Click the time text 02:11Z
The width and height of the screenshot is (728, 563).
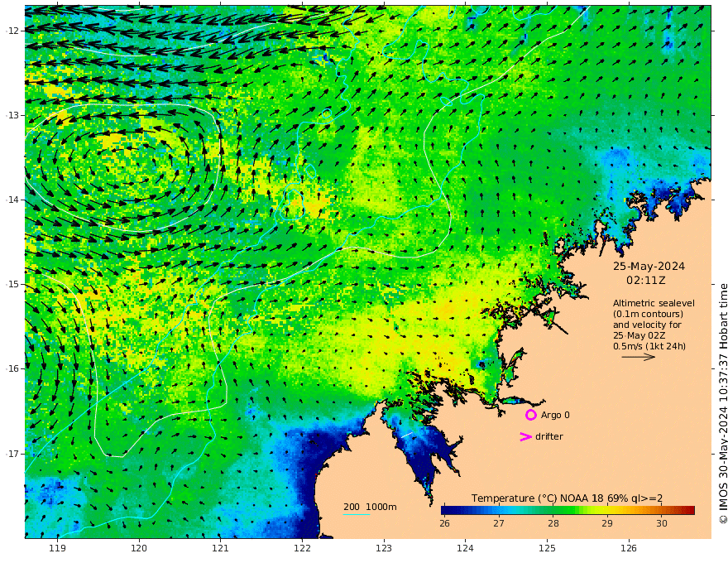[x=646, y=281]
